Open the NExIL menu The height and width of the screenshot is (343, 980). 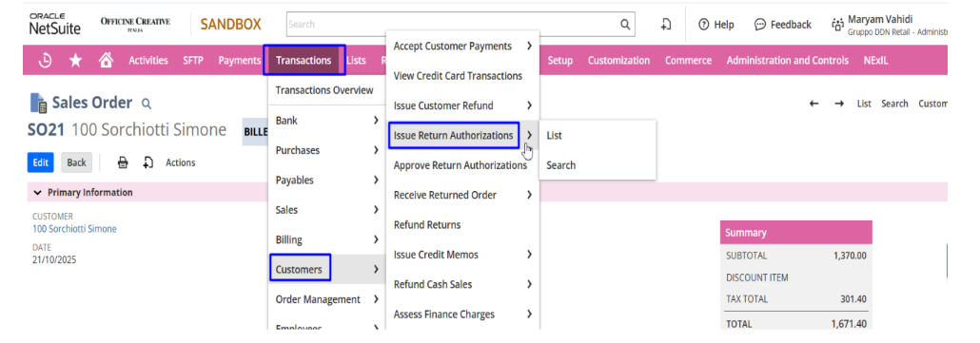point(875,61)
